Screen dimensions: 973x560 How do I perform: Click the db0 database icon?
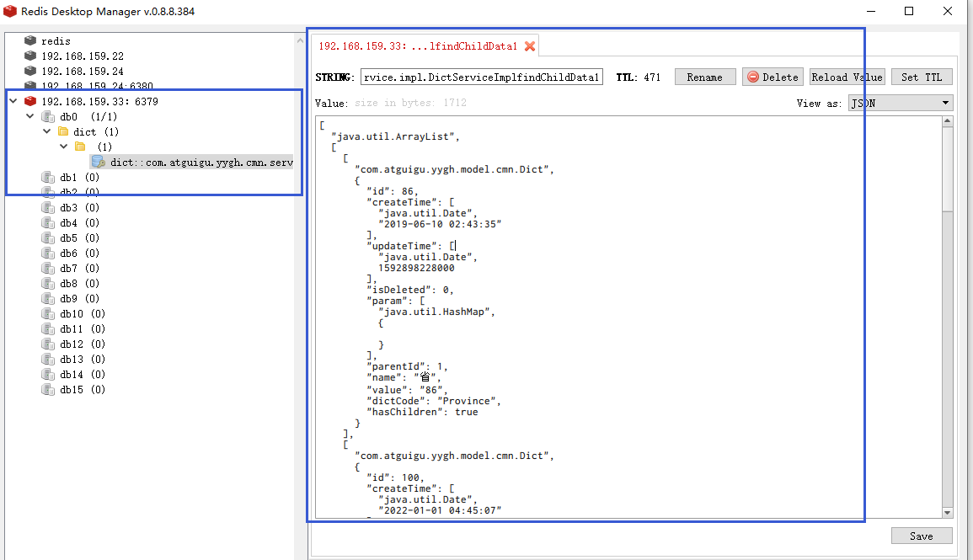point(48,116)
